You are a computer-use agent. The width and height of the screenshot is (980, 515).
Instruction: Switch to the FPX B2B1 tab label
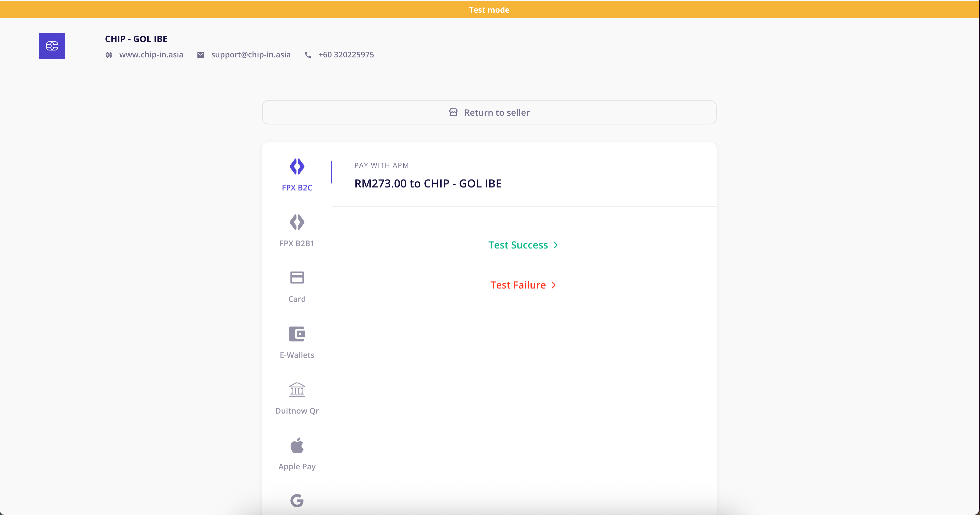[x=297, y=243]
